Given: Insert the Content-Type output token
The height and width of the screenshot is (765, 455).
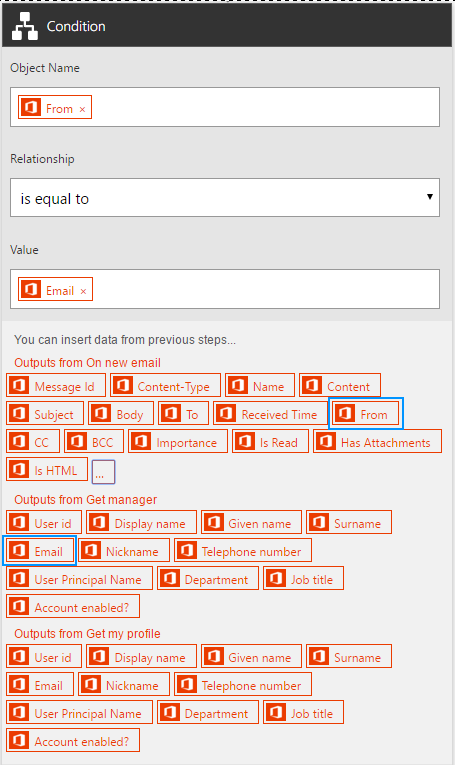Looking at the screenshot, I should pyautogui.click(x=165, y=386).
